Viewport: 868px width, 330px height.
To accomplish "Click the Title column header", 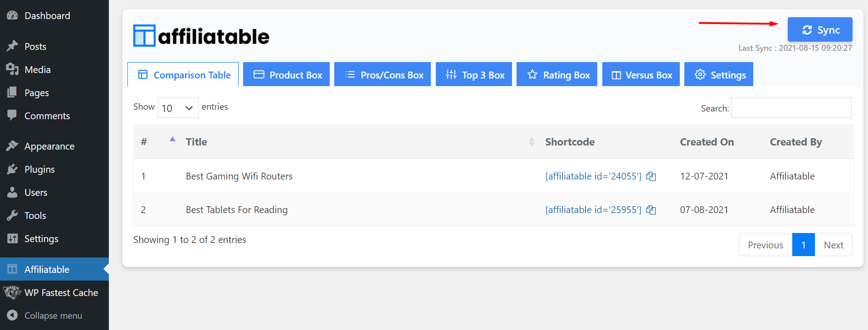I will point(196,142).
